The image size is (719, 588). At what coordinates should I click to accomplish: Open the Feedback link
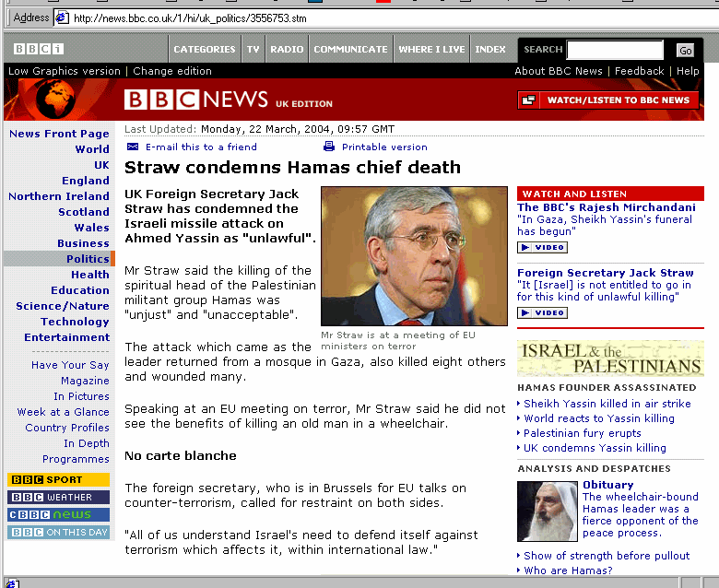click(x=639, y=71)
